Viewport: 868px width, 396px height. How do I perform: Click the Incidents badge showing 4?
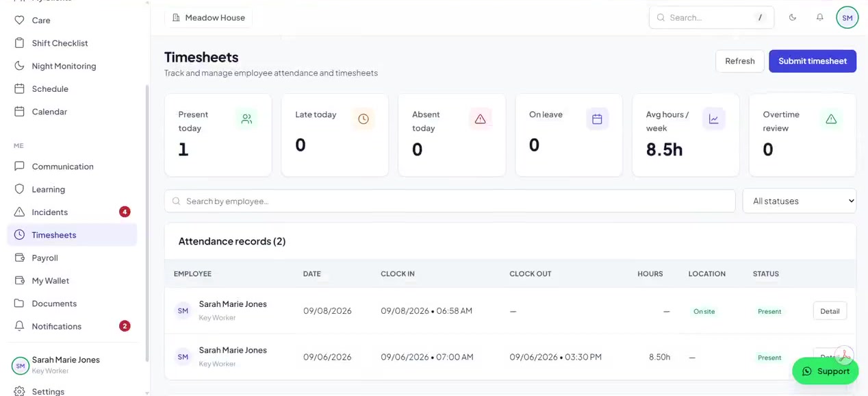pos(125,212)
